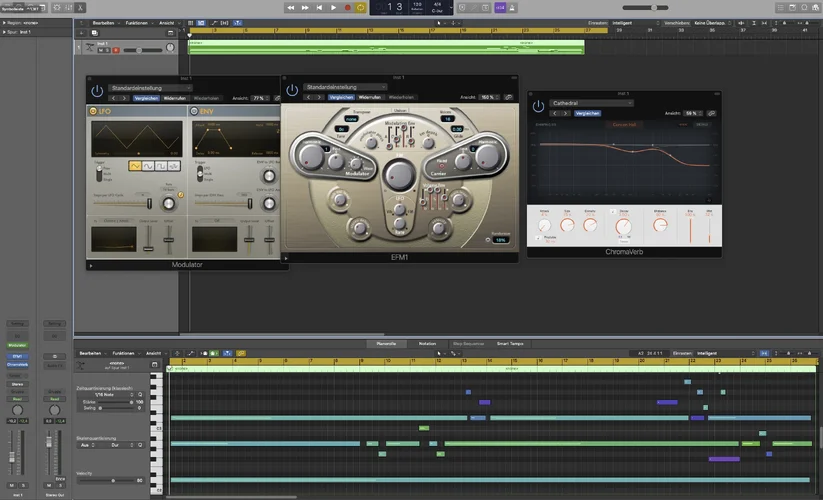This screenshot has height=500, width=823.
Task: Open the Smart Tempo tab
Action: (x=512, y=343)
